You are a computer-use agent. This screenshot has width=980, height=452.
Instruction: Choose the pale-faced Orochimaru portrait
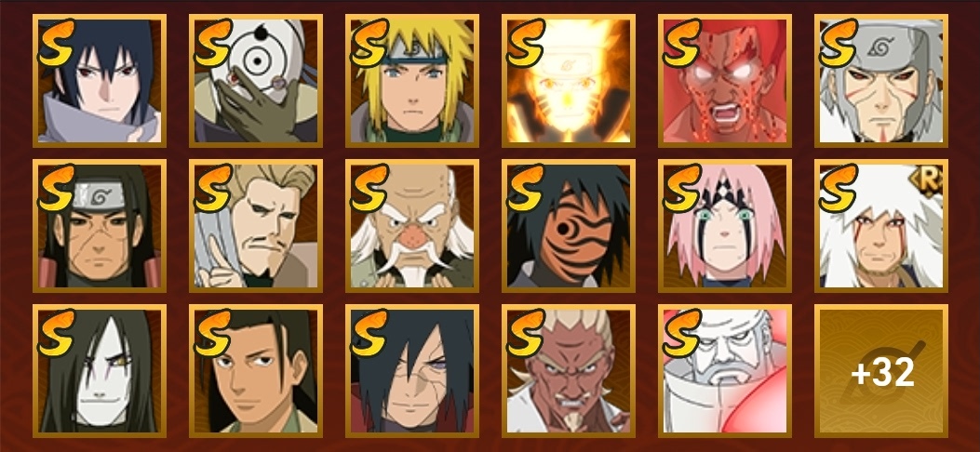click(100, 371)
